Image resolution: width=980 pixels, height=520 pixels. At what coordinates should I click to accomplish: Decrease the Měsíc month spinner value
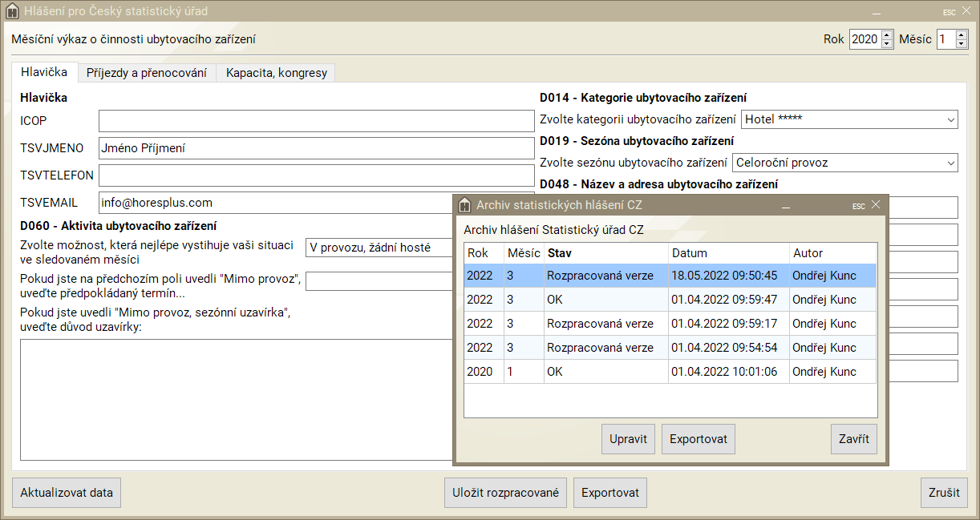(x=961, y=43)
